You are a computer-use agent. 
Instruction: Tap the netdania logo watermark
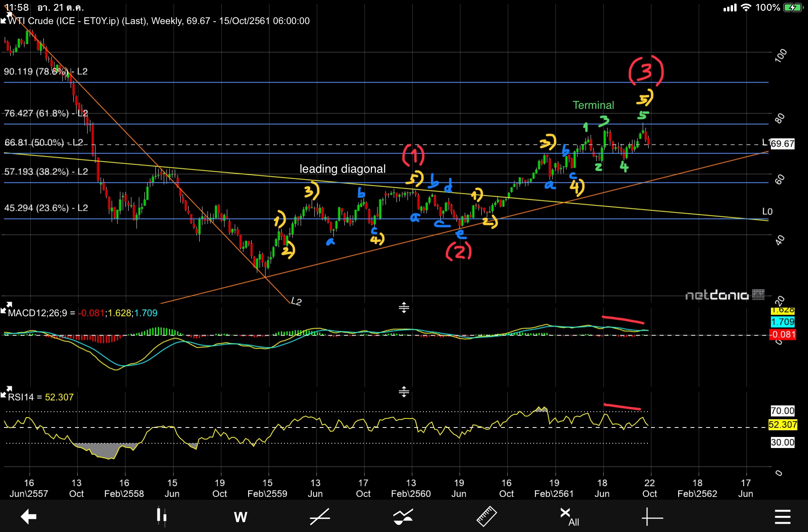pyautogui.click(x=724, y=295)
